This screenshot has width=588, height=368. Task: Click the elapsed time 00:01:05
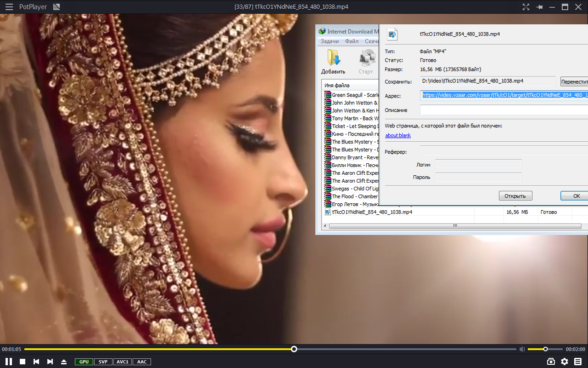pos(12,350)
